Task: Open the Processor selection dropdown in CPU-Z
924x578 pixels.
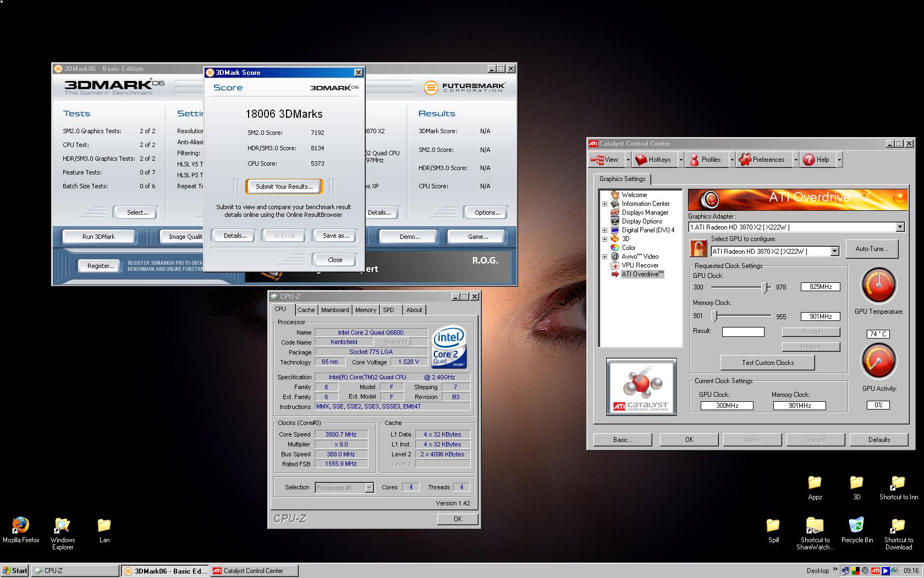Action: (x=369, y=488)
